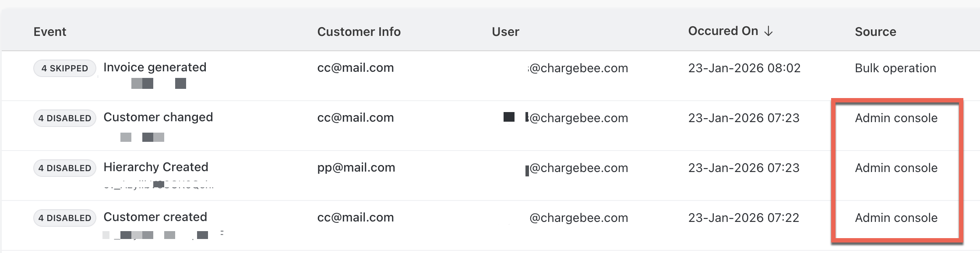Click the 23-Jan-2026 07:22 timestamp
The width and height of the screenshot is (980, 253).
[x=744, y=218]
